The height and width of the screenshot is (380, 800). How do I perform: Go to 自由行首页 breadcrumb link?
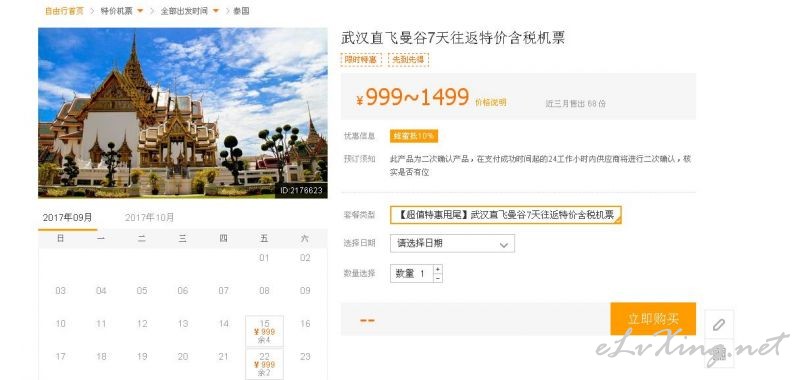pyautogui.click(x=64, y=11)
